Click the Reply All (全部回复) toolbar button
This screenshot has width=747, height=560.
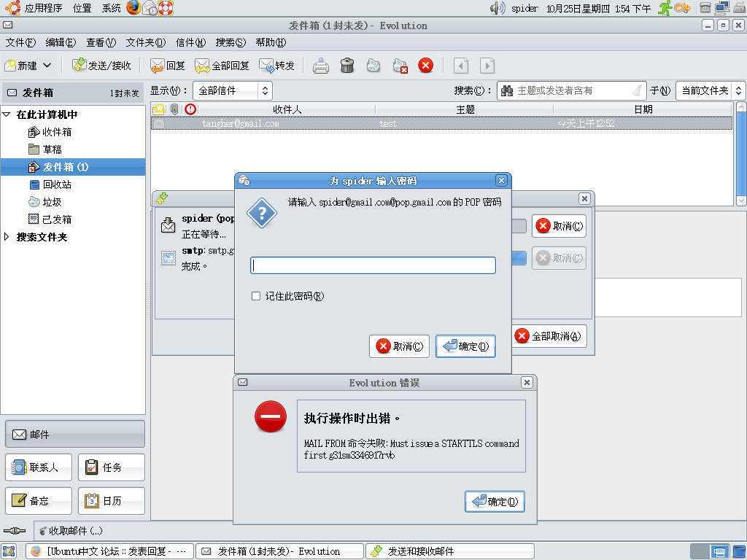[x=222, y=65]
